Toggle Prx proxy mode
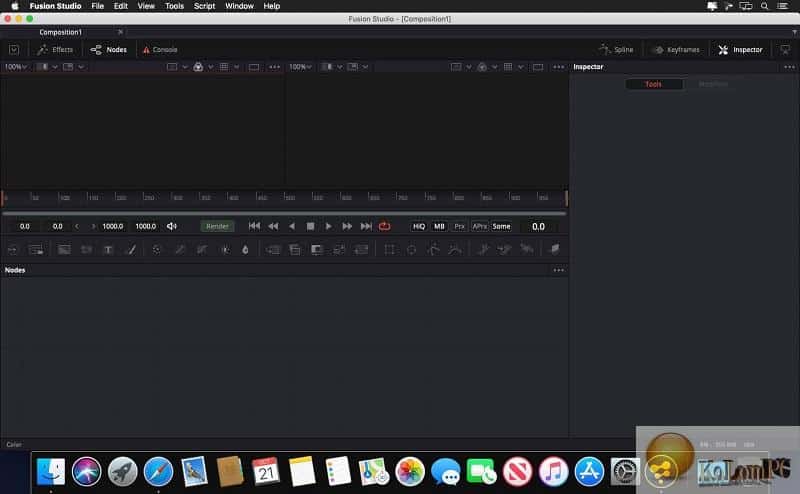Image resolution: width=800 pixels, height=494 pixels. pyautogui.click(x=459, y=226)
